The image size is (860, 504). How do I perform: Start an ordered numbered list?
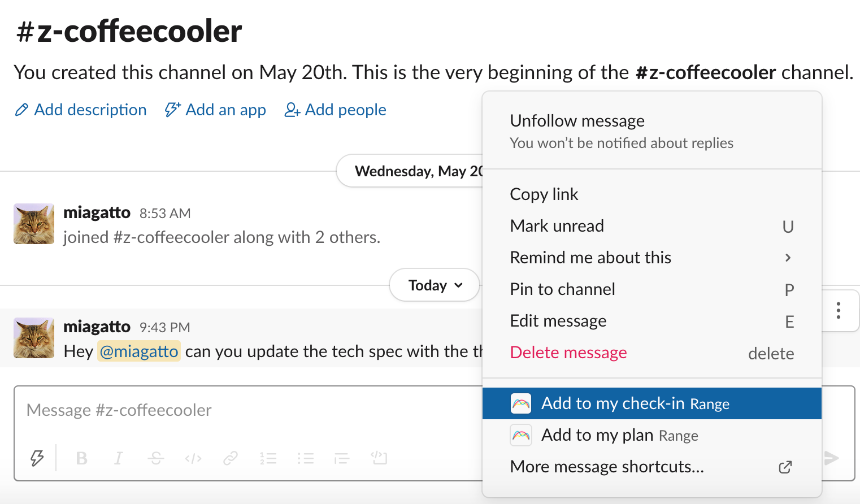point(268,458)
